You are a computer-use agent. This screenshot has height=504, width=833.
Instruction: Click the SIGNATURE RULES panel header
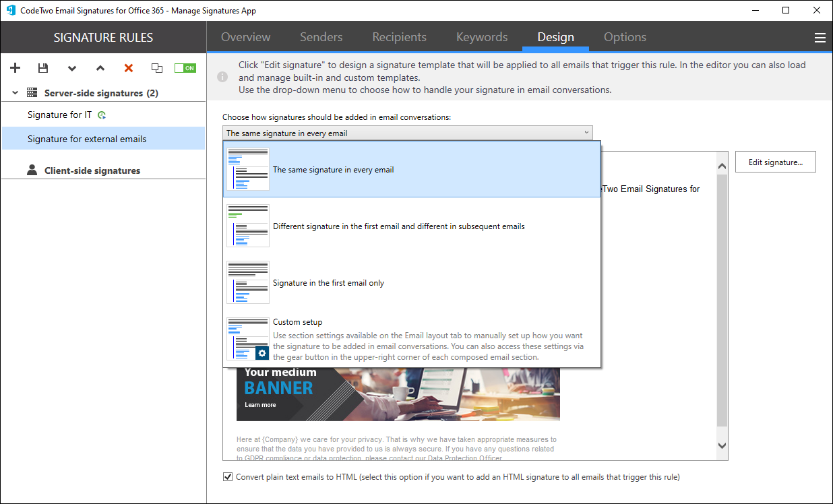(103, 38)
